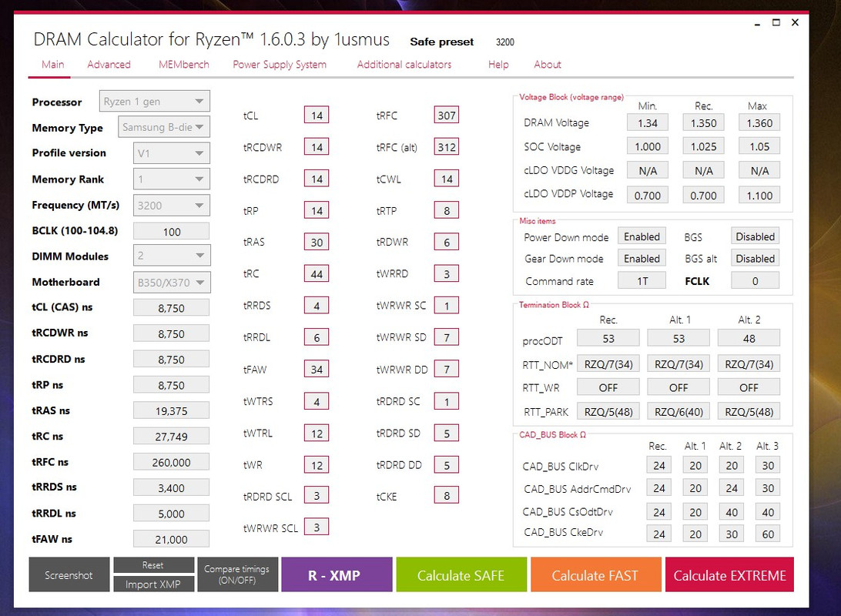Select the SOC Voltage Min value 1.000
The width and height of the screenshot is (841, 616).
tap(648, 146)
